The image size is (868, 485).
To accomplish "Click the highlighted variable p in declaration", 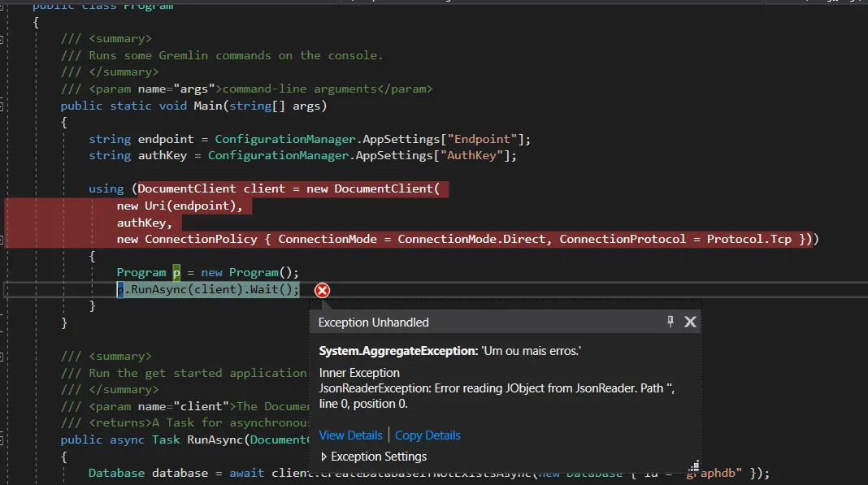I will pos(176,272).
